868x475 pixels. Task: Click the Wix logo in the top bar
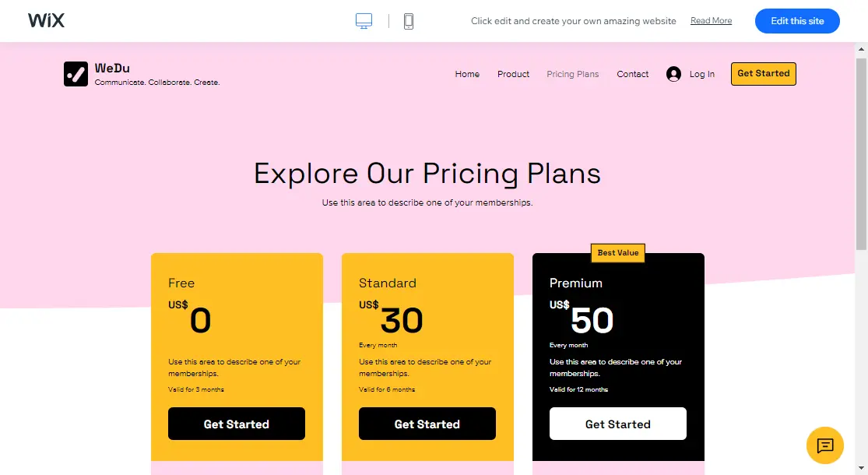click(x=46, y=20)
